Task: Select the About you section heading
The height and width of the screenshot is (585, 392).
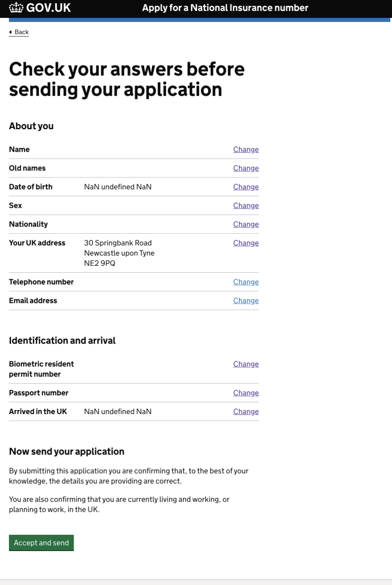Action: point(31,126)
